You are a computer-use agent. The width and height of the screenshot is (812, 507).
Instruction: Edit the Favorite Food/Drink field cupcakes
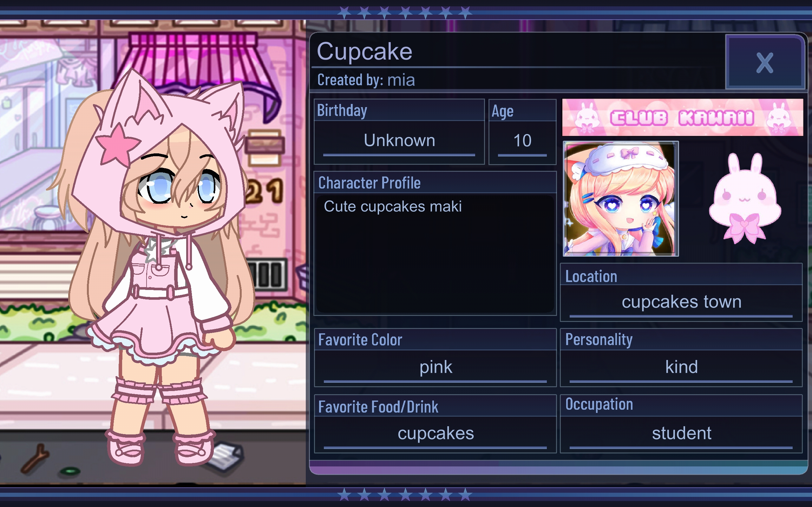coord(435,433)
